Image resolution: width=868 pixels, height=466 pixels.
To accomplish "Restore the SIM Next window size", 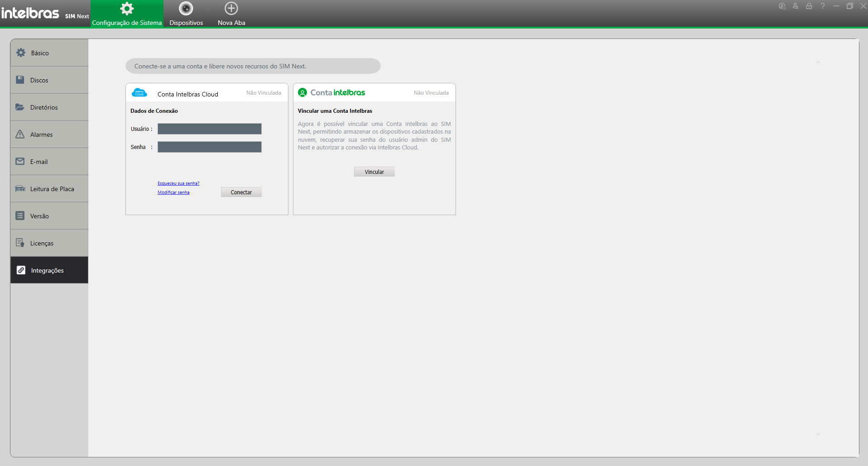I will tap(850, 6).
